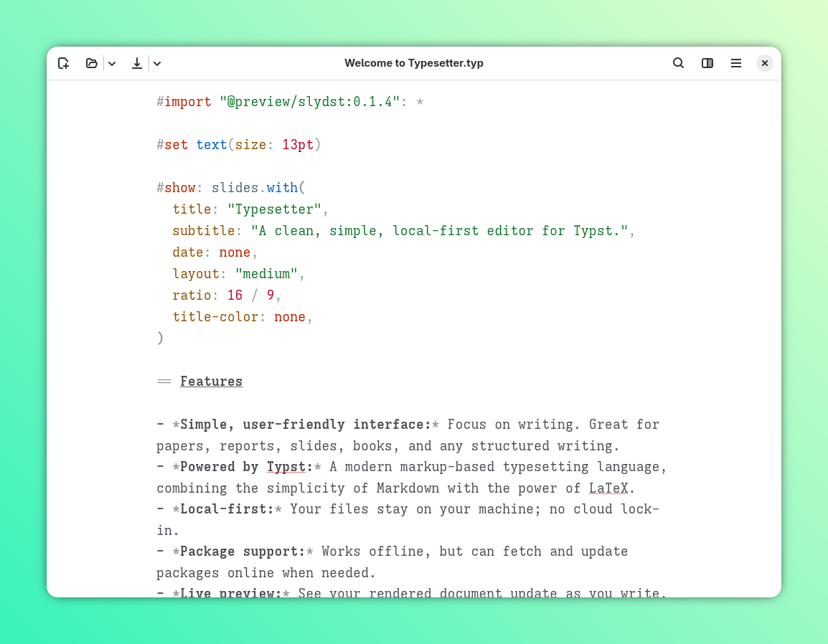Click bold text 'Simple, user-friendly interface:'
Screen dimensions: 828x644
click(306, 425)
